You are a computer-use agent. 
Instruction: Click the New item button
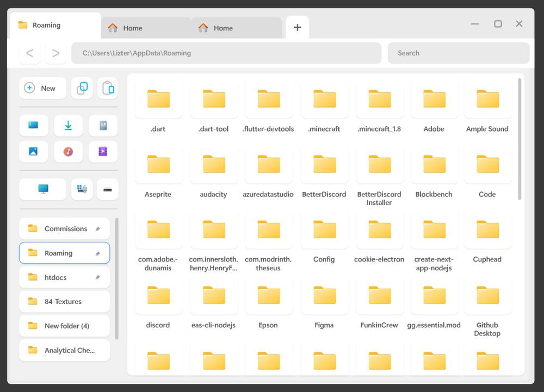click(42, 88)
